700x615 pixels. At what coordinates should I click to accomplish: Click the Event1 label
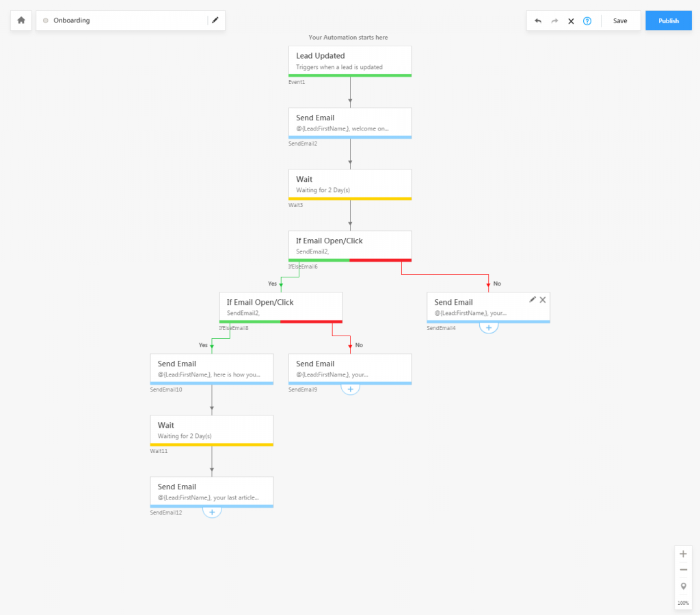coord(297,82)
